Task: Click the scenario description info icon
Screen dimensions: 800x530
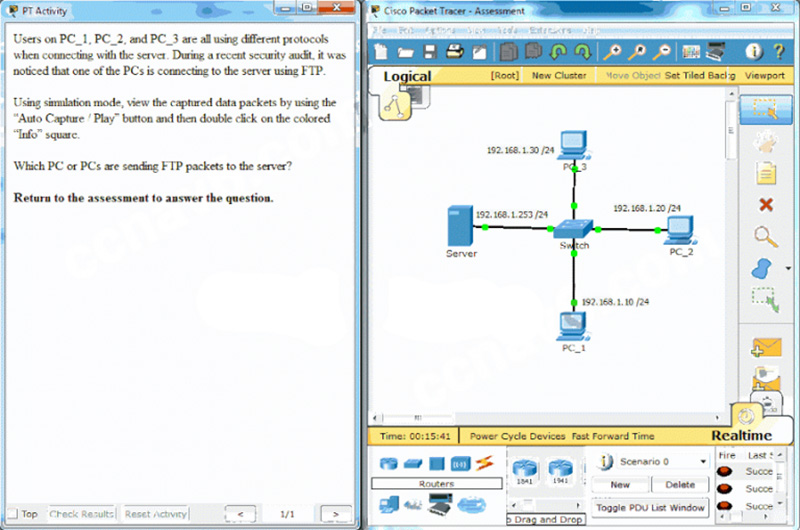Action: point(605,462)
